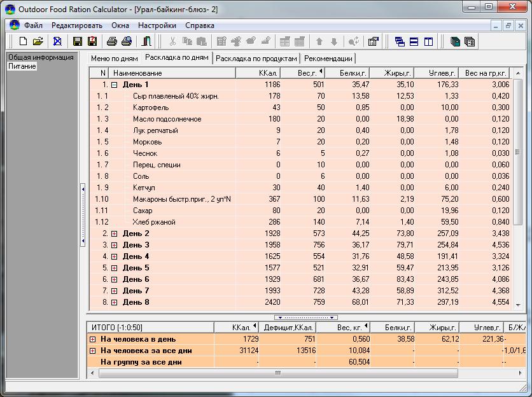This screenshot has width=532, height=397.
Task: Click the scroll-down arrow of table scrollbar
Action: [518, 305]
